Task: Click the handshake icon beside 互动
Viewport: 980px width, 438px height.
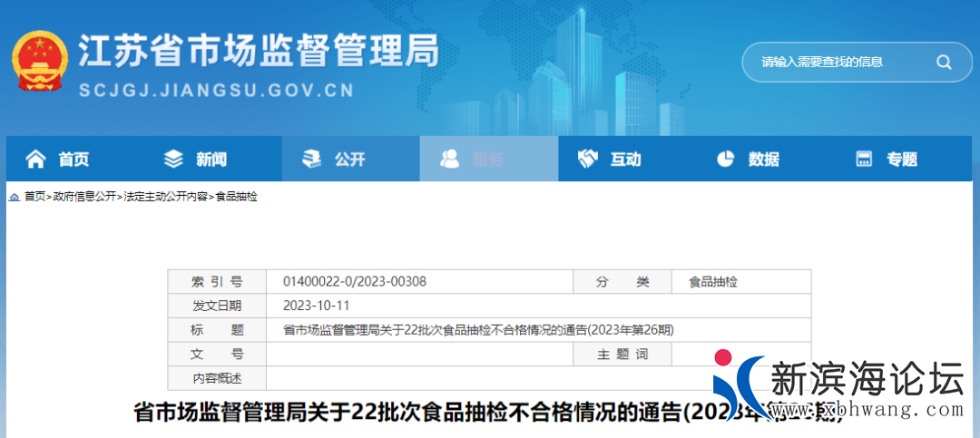Action: coord(587,160)
